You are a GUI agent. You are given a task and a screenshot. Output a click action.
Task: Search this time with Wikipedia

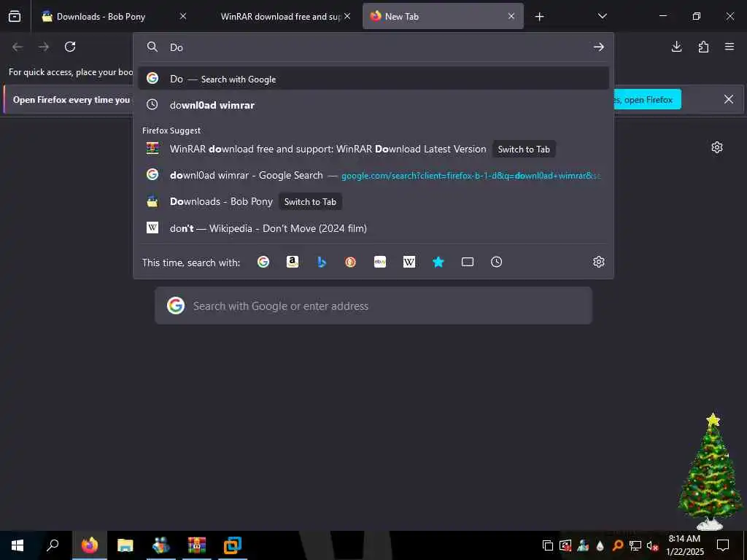[x=409, y=262]
